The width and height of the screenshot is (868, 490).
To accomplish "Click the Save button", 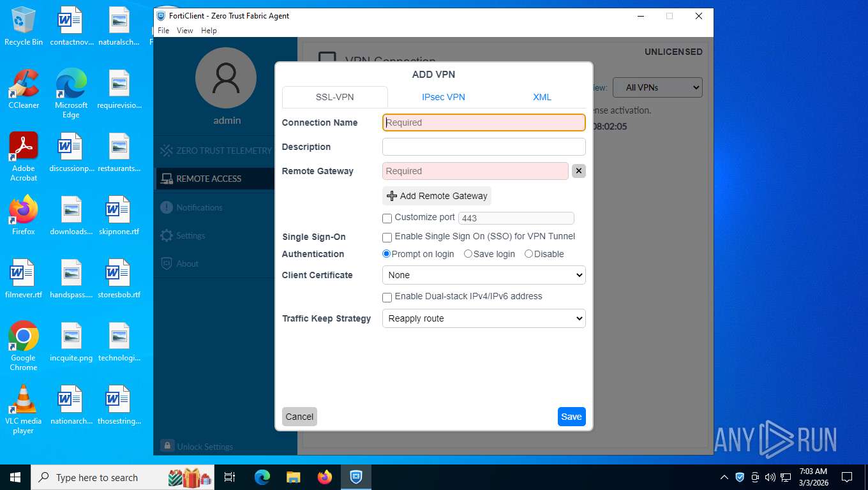I will [571, 417].
